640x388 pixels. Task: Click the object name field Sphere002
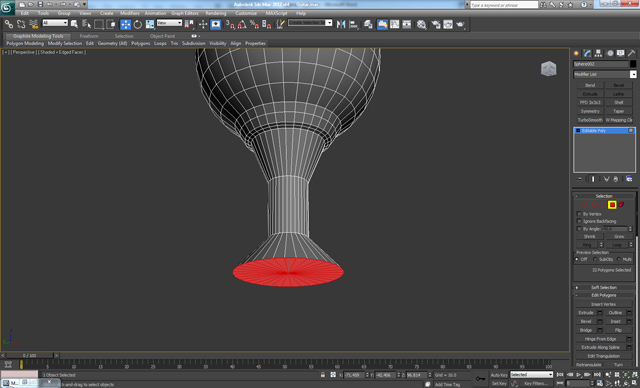(x=600, y=64)
